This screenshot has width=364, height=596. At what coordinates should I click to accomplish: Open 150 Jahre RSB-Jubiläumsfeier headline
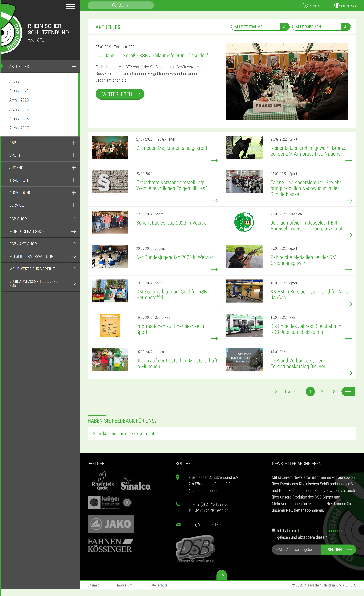click(x=152, y=56)
